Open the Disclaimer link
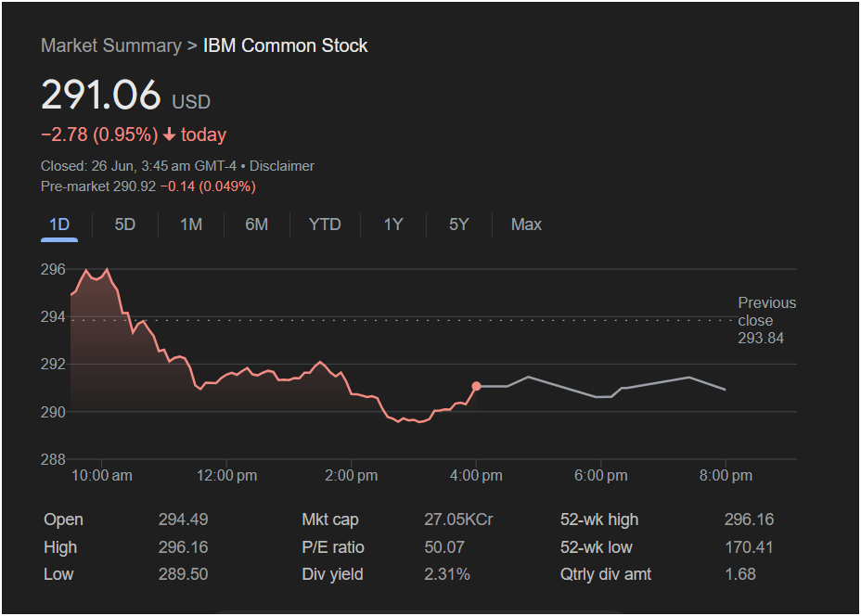This screenshot has width=861, height=616. tap(282, 166)
